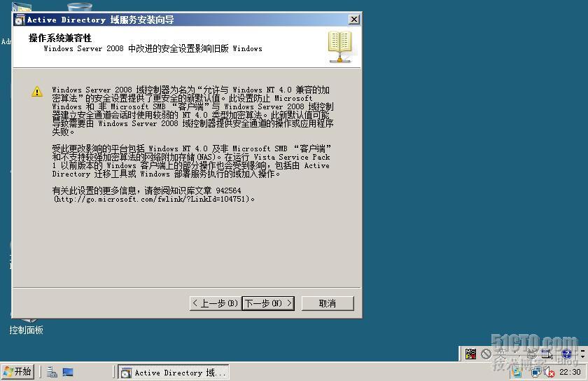Click the system clock 22:30

(x=570, y=372)
